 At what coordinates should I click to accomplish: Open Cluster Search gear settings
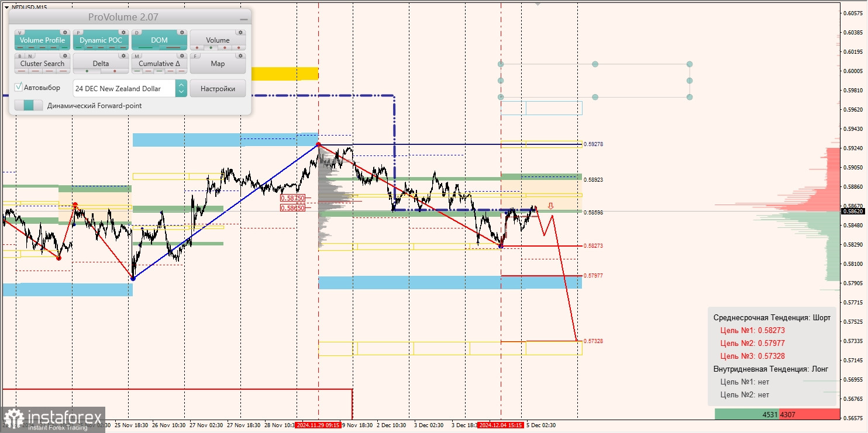(65, 56)
